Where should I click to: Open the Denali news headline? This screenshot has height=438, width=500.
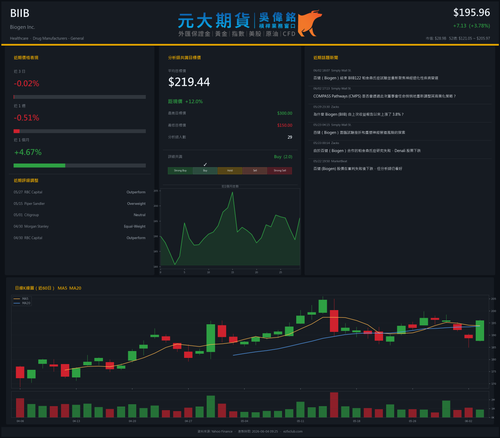[367, 151]
